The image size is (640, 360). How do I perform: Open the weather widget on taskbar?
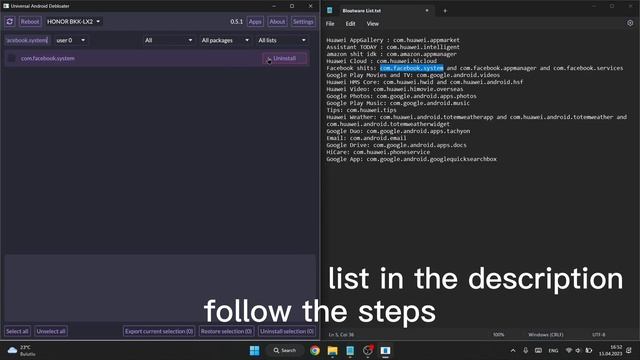tap(21, 351)
